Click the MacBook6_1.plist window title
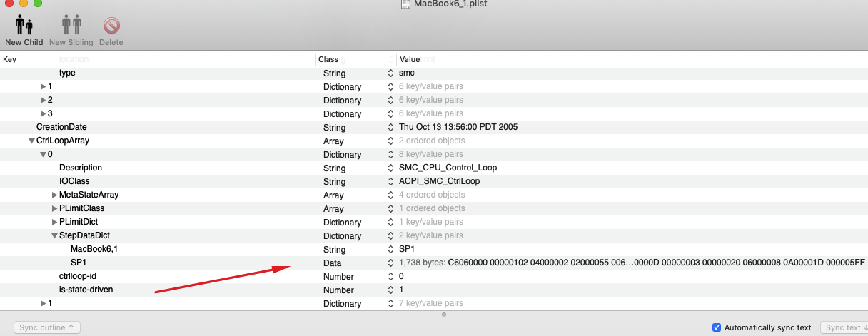This screenshot has width=868, height=336. click(450, 4)
